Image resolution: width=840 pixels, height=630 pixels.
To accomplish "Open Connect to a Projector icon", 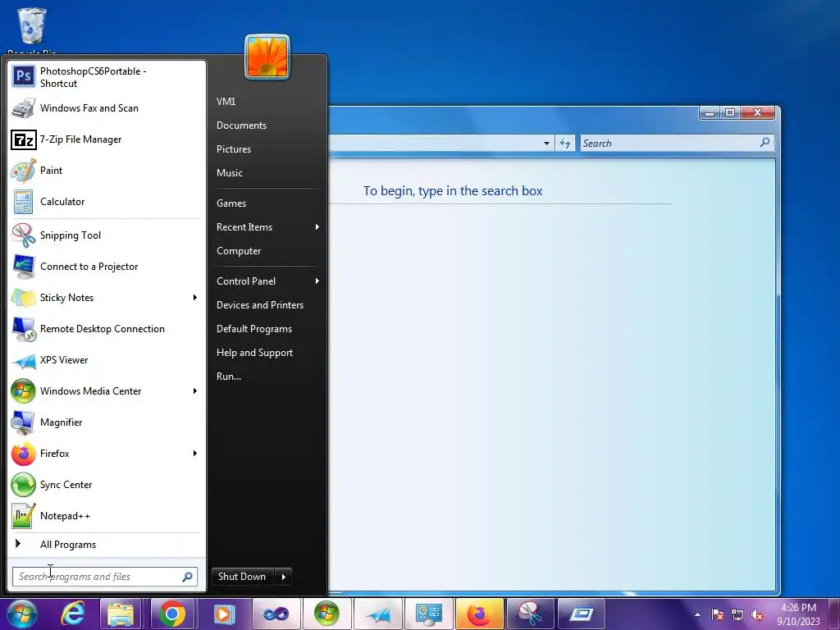I will (x=24, y=267).
